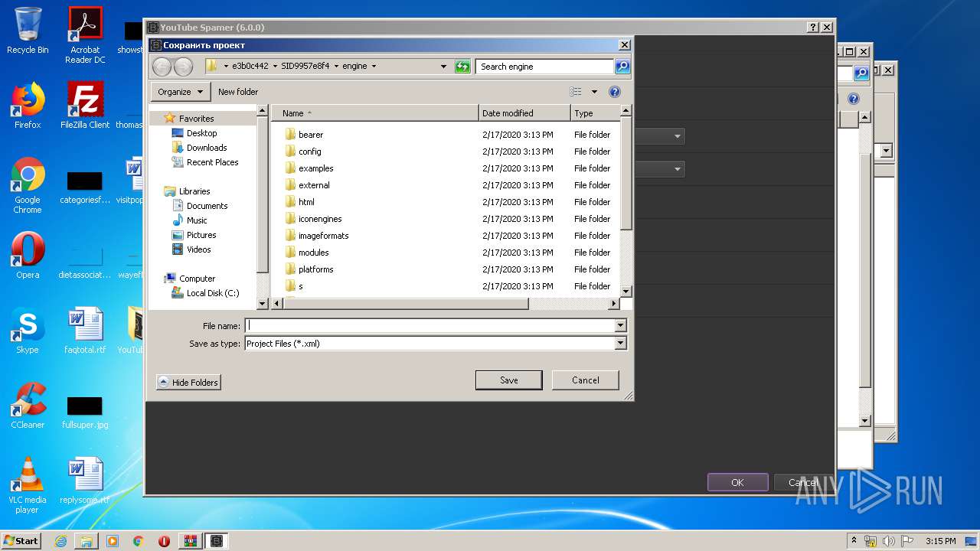Click Windows Explorer taskbar icon
Screen dimensions: 980x551
[87, 541]
